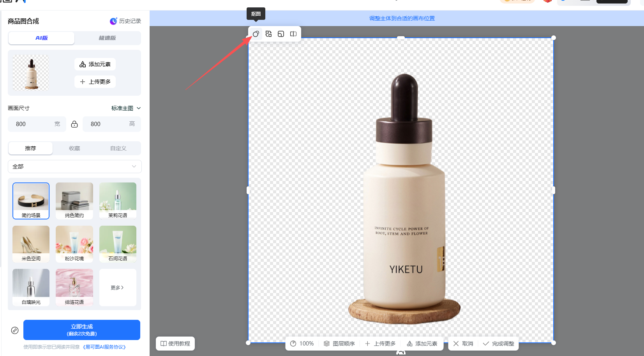Cancel the adjustment with 取消

click(x=463, y=344)
